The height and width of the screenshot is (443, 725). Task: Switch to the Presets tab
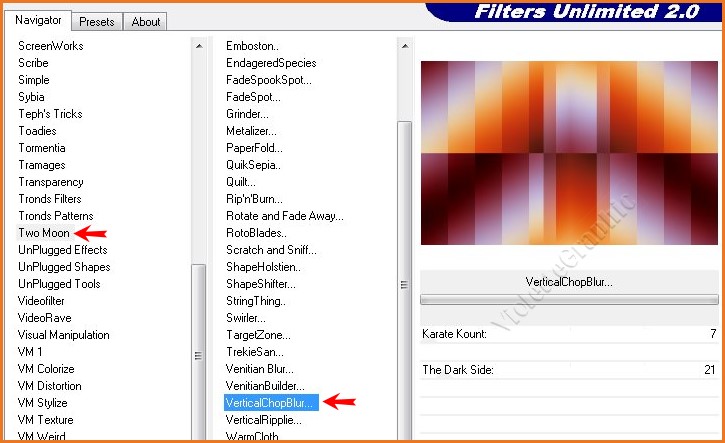97,21
